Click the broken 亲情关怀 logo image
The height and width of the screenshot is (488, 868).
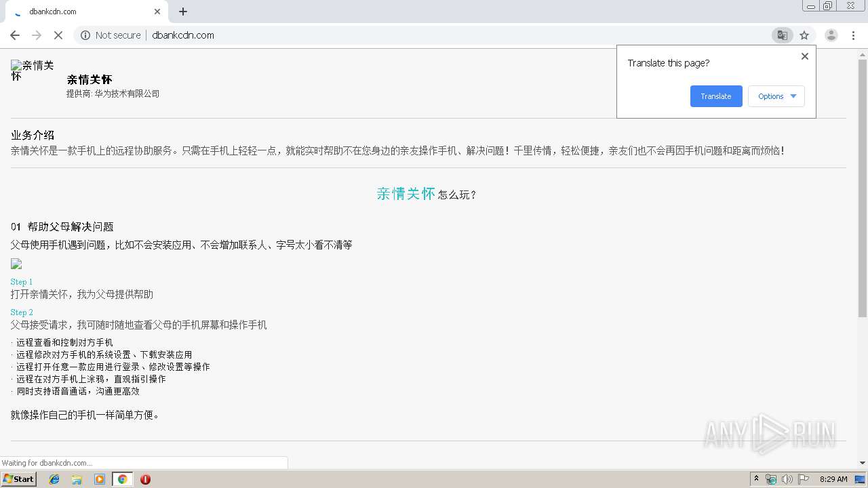33,70
